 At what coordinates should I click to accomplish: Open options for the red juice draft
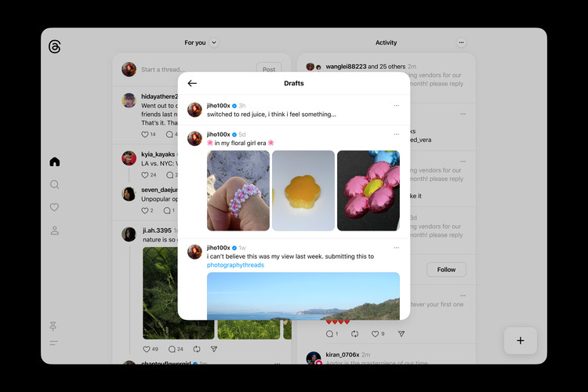[x=397, y=105]
